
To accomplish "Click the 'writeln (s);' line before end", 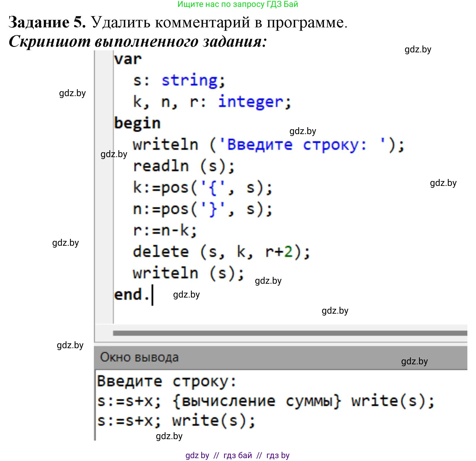I will [x=188, y=273].
